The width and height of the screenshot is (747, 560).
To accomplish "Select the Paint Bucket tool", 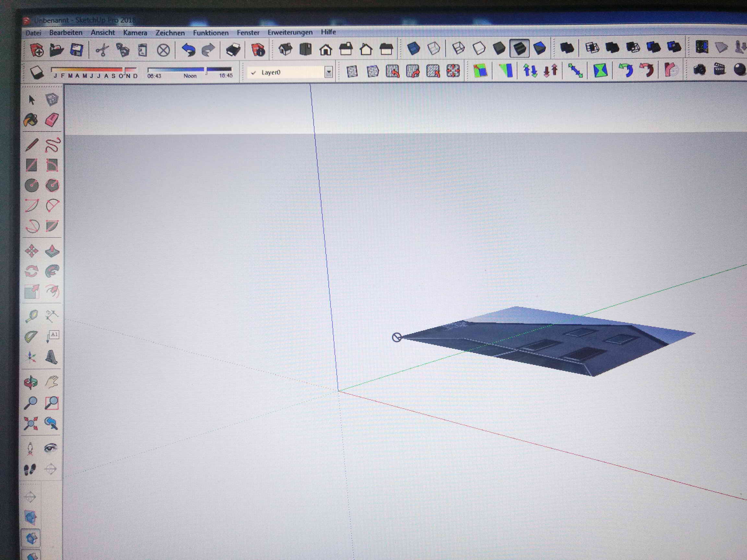I will point(31,120).
